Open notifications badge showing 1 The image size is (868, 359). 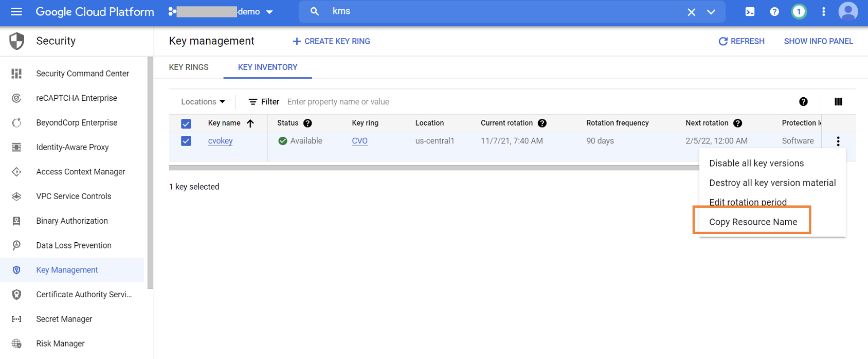point(799,11)
